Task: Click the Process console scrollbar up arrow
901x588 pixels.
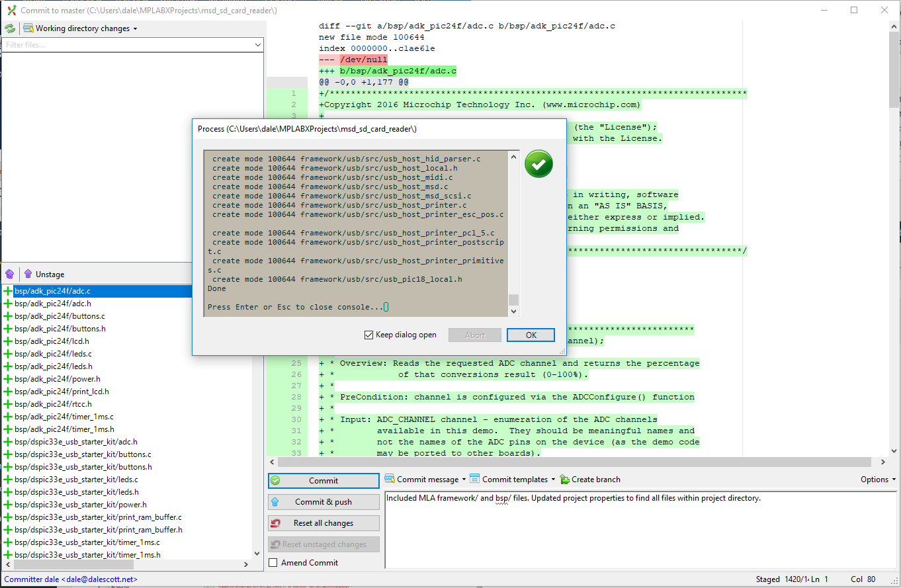Action: pos(513,157)
